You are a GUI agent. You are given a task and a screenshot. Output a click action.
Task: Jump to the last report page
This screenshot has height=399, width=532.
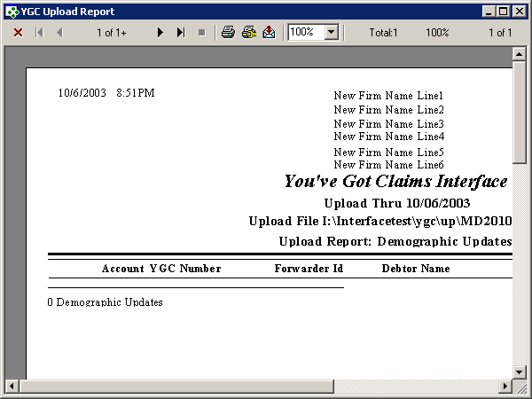pyautogui.click(x=181, y=32)
